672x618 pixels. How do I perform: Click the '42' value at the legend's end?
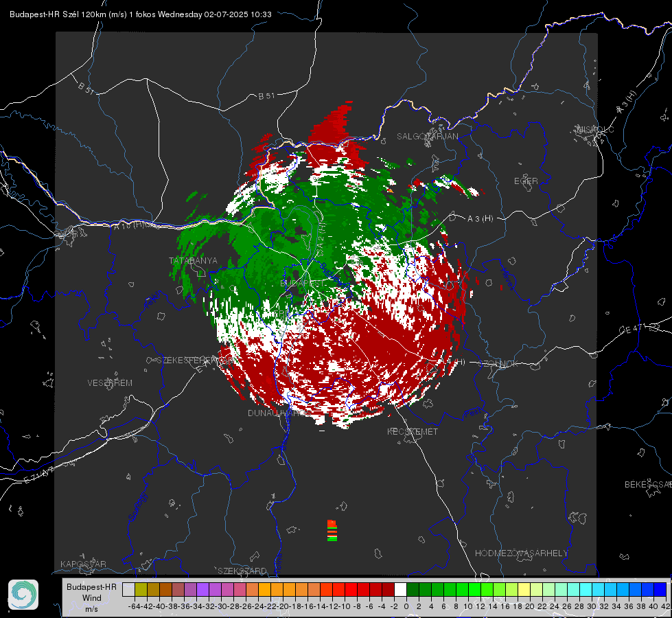(x=665, y=606)
